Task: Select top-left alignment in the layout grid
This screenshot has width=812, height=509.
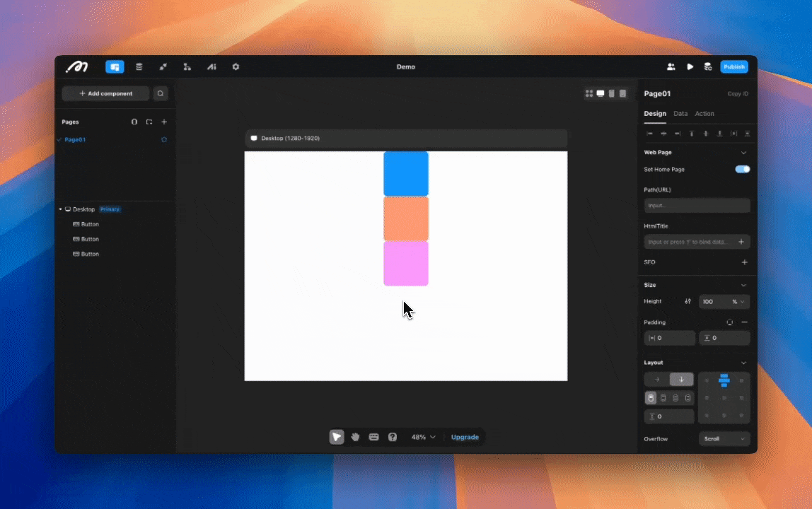Action: (x=707, y=380)
